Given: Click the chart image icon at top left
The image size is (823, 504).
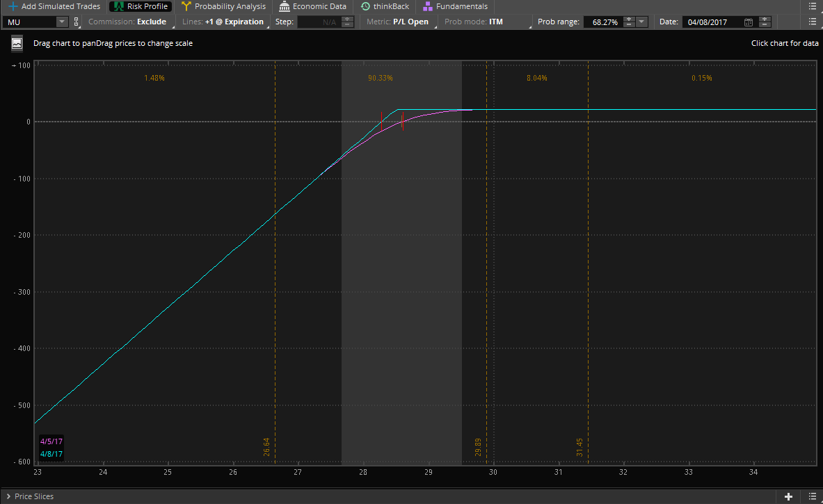Looking at the screenshot, I should 17,43.
